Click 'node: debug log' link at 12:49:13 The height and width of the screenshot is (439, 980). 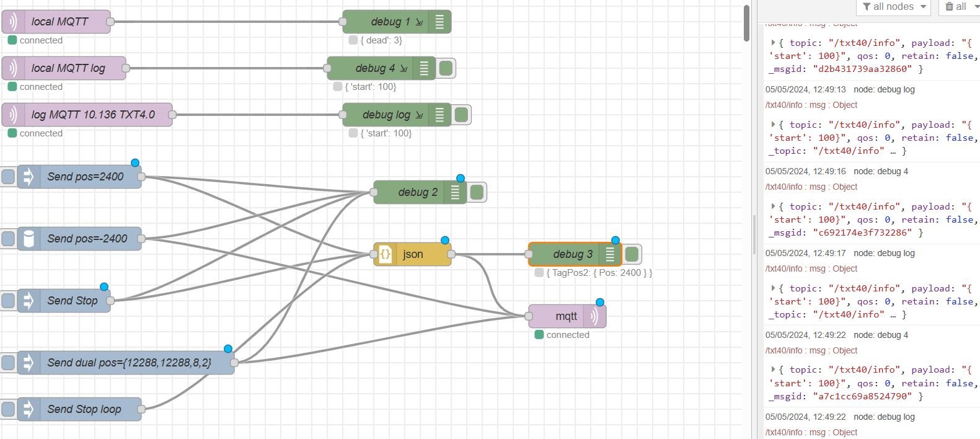pyautogui.click(x=884, y=89)
